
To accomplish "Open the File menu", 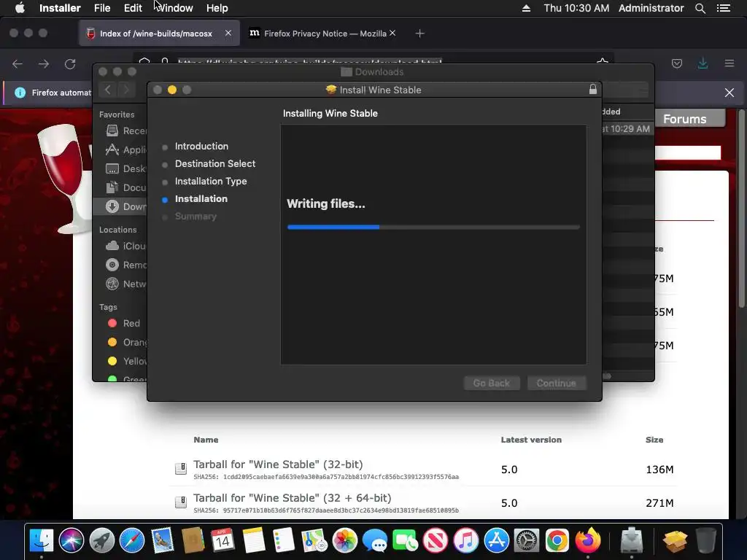I will (x=102, y=8).
